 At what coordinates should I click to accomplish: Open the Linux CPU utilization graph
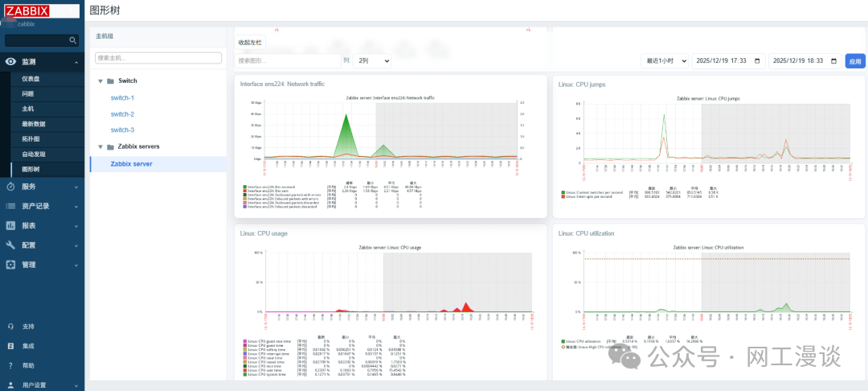click(708, 299)
